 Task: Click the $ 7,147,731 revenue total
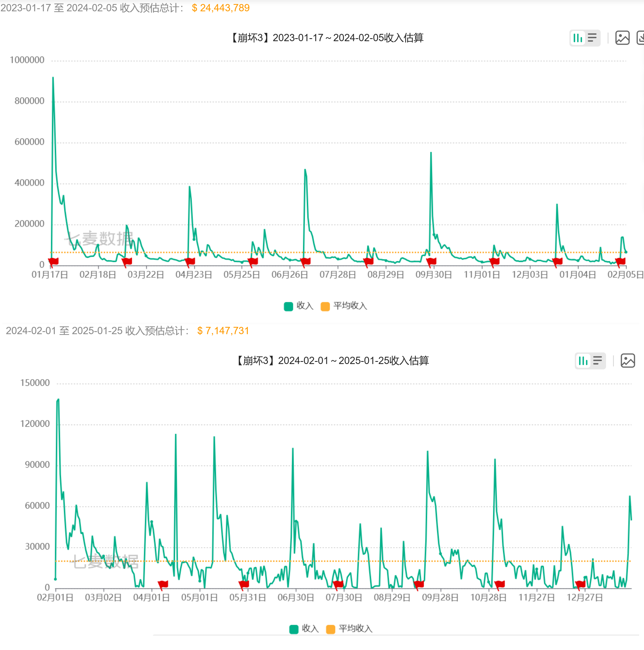223,331
